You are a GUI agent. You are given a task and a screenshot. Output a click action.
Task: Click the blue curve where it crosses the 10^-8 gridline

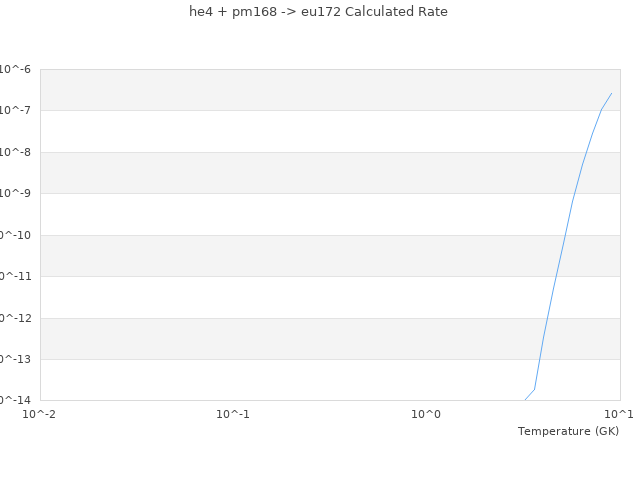[585, 152]
